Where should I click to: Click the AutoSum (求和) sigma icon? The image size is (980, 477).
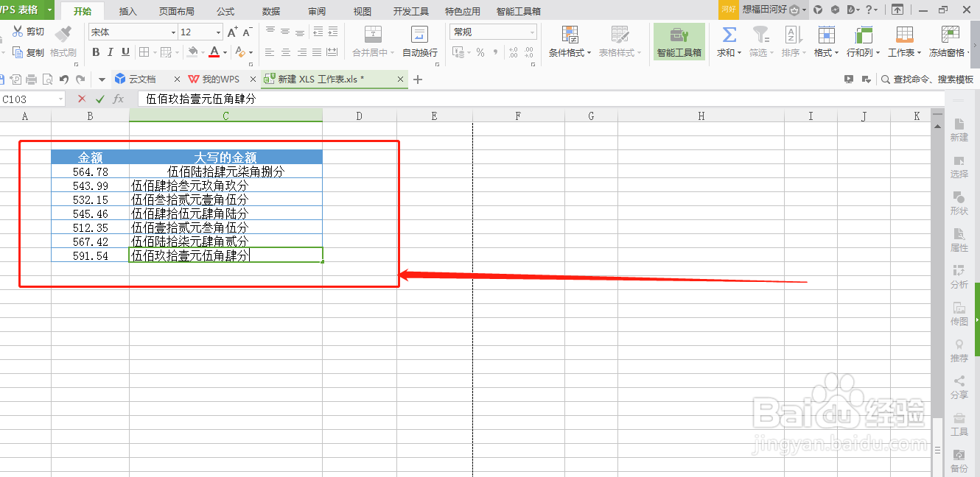click(729, 35)
